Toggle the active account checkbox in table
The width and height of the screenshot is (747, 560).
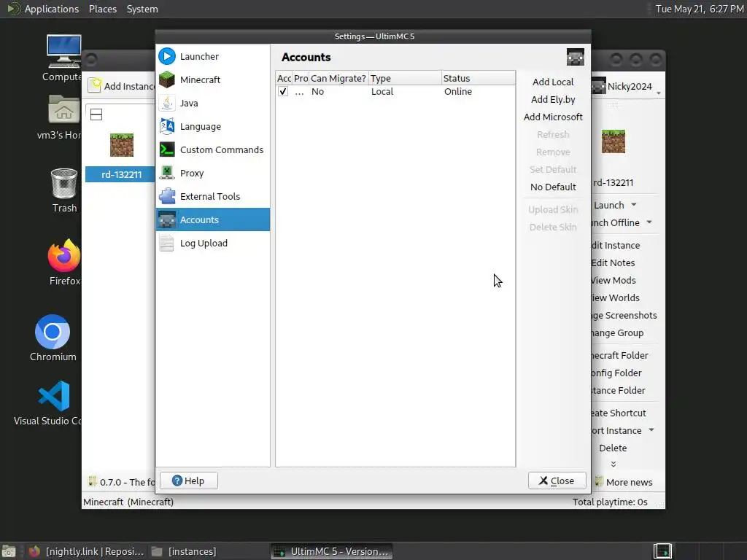pos(283,91)
